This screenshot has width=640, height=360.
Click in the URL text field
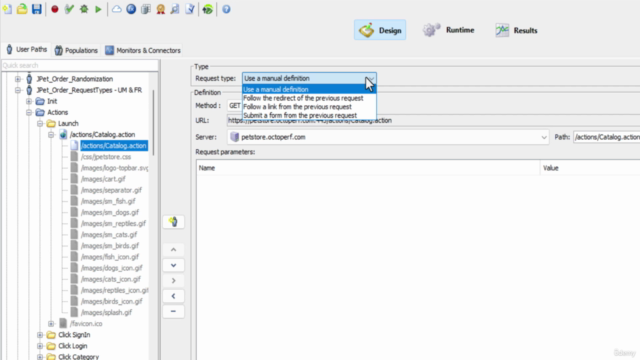click(433, 120)
